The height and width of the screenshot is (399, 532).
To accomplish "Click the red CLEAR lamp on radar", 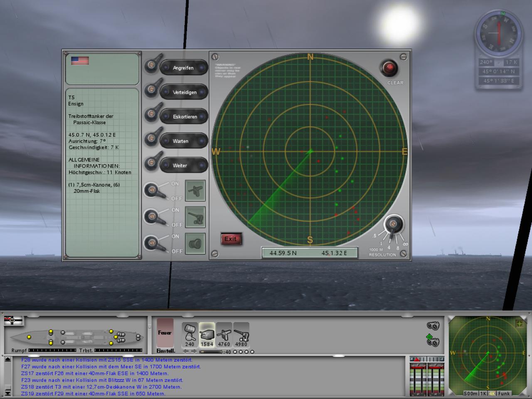I will (x=389, y=69).
